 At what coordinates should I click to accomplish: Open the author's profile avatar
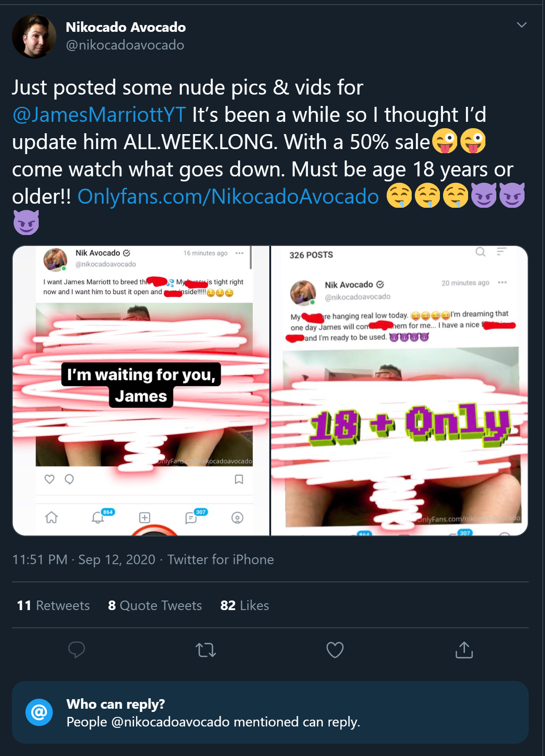(34, 36)
